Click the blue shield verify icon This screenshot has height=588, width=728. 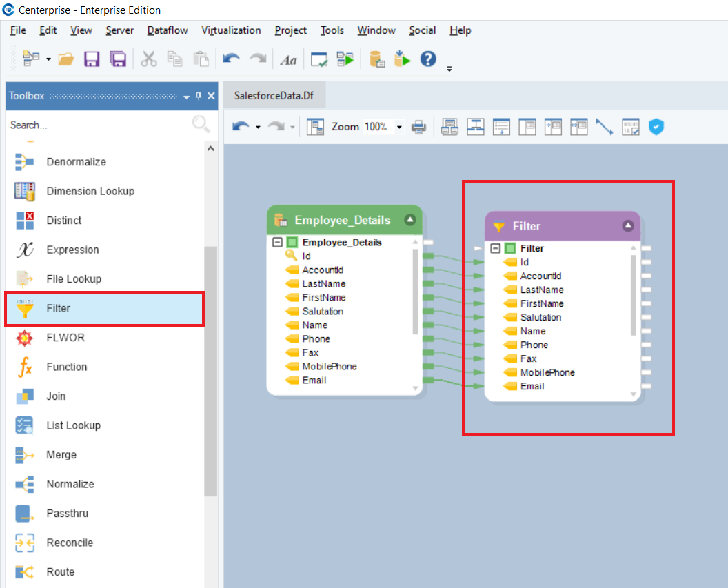(656, 127)
